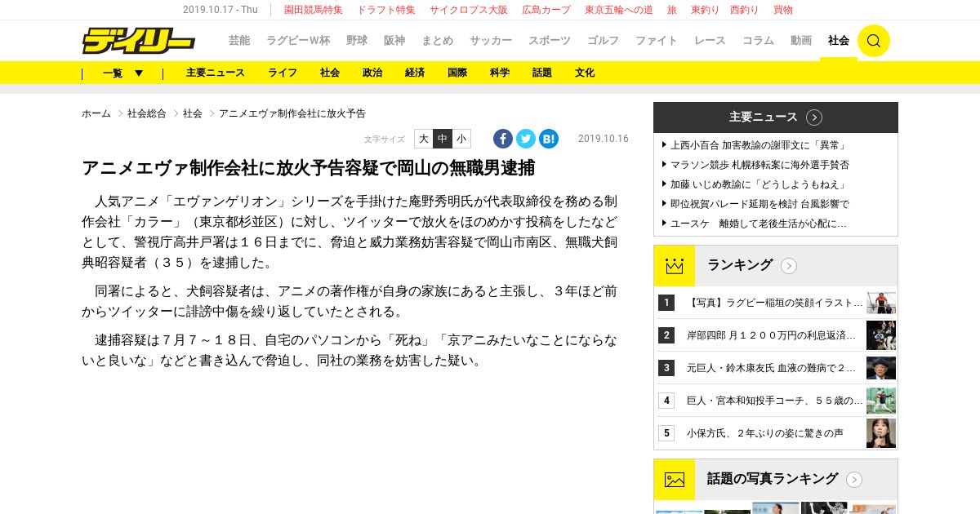Share article on Facebook
This screenshot has width=980, height=514.
[x=503, y=139]
